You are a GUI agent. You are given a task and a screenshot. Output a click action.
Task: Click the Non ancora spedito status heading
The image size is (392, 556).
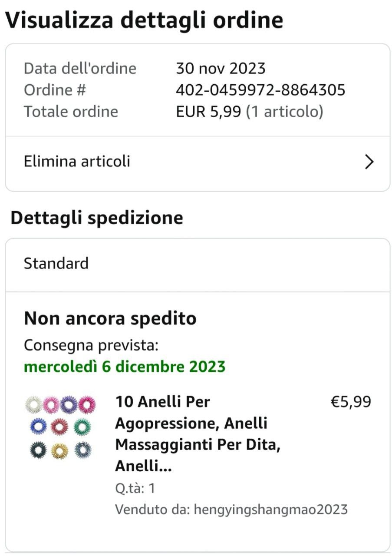pos(110,318)
